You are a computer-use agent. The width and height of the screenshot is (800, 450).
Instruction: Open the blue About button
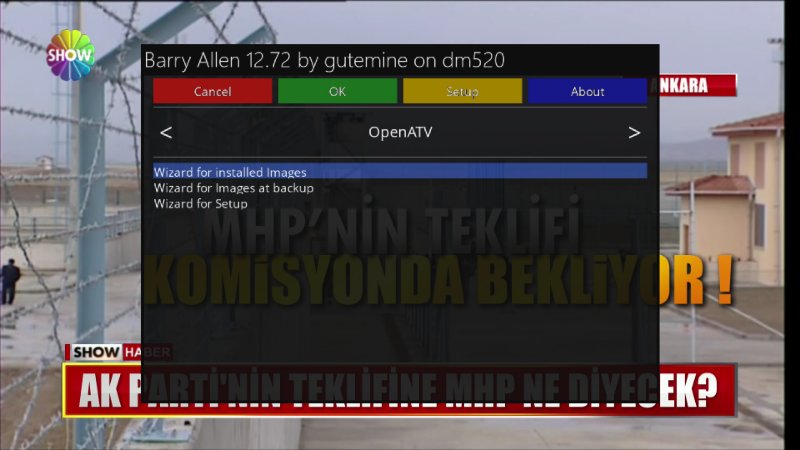[587, 91]
